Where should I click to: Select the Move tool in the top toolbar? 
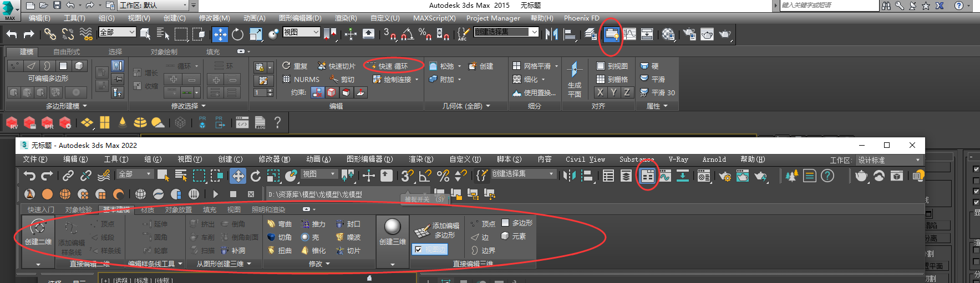(220, 34)
